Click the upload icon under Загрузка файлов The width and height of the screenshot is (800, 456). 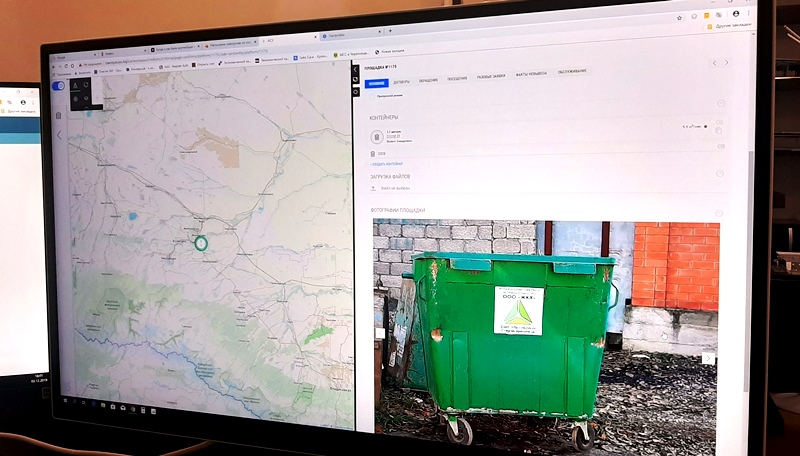(x=373, y=187)
